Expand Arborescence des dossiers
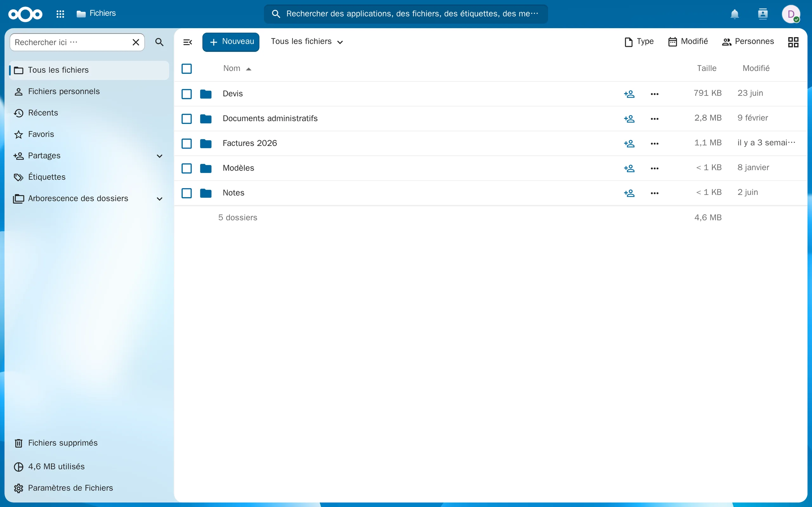 pos(160,199)
